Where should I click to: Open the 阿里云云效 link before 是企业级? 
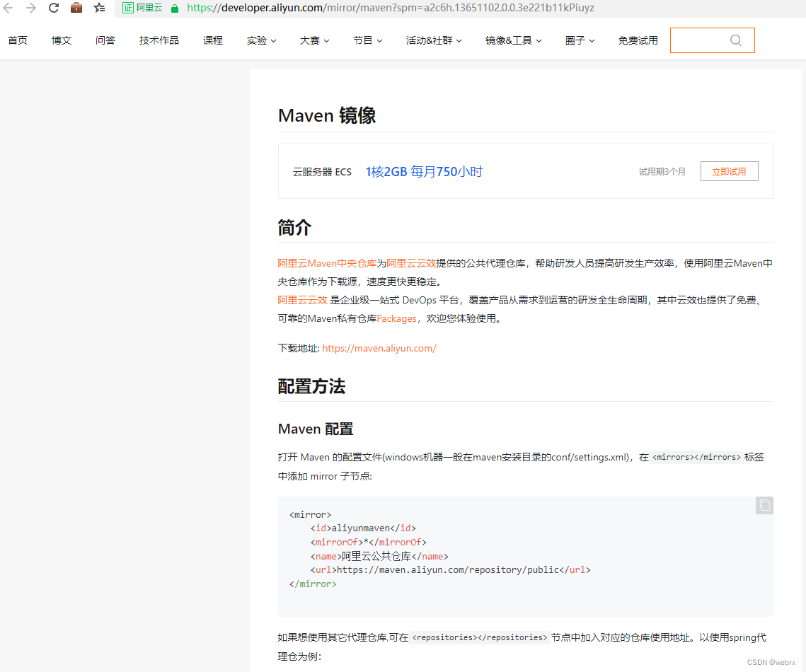[302, 300]
